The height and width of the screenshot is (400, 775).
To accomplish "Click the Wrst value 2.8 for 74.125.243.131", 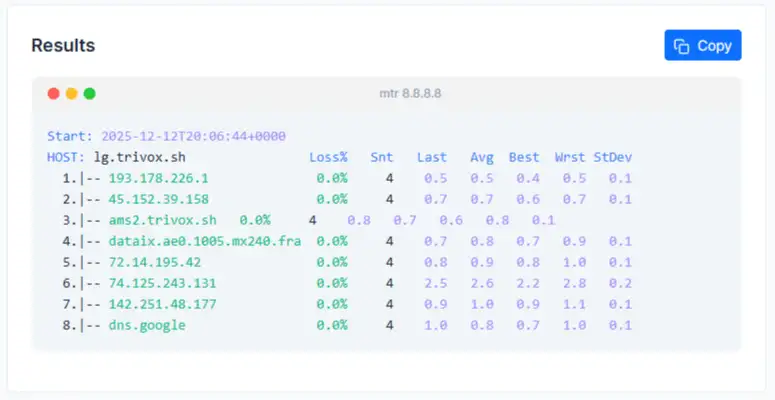I will point(574,283).
